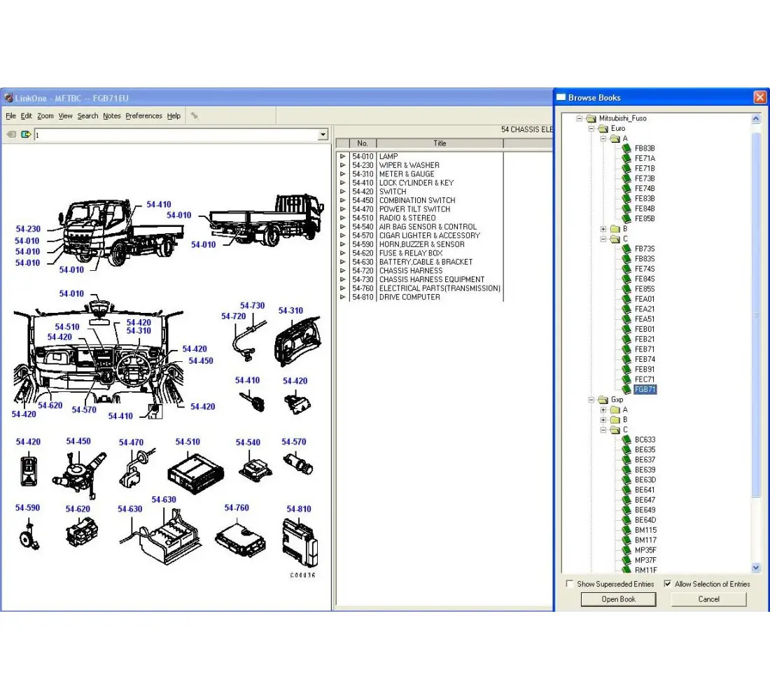Click the FEA01 book icon

pyautogui.click(x=626, y=299)
